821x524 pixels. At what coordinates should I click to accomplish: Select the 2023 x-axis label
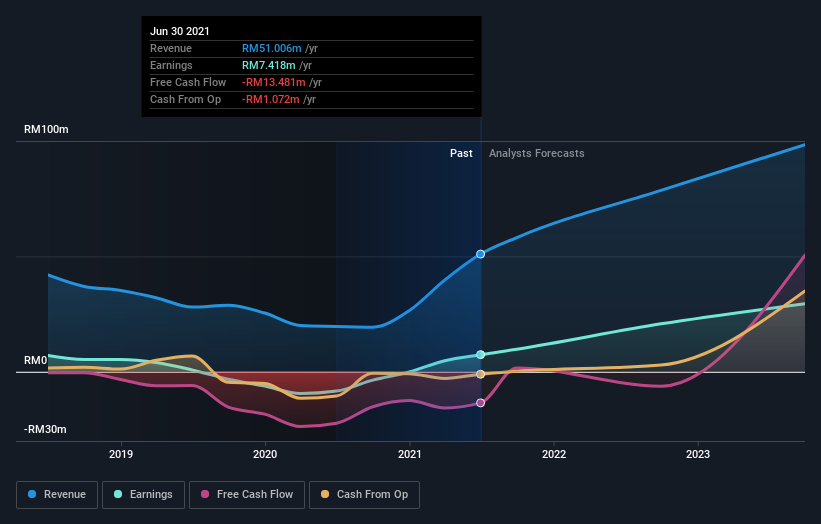698,454
